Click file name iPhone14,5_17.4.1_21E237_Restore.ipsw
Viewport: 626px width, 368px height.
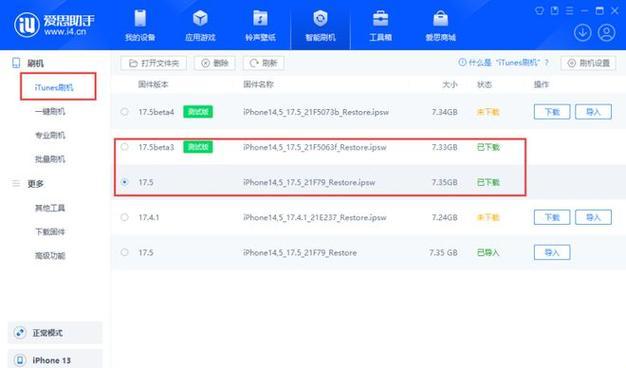pos(315,218)
